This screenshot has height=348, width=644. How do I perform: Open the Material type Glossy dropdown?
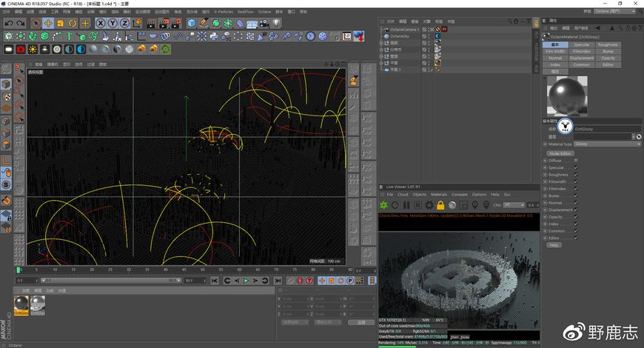coord(607,144)
